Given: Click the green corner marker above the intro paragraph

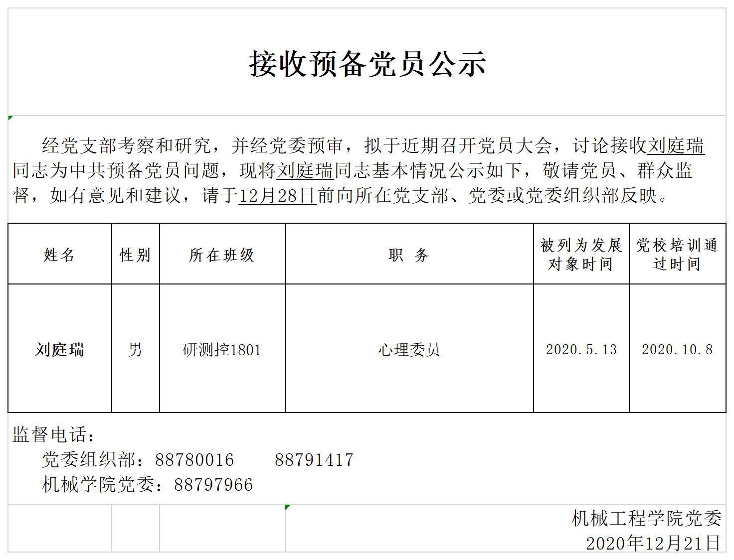Looking at the screenshot, I should point(10,118).
